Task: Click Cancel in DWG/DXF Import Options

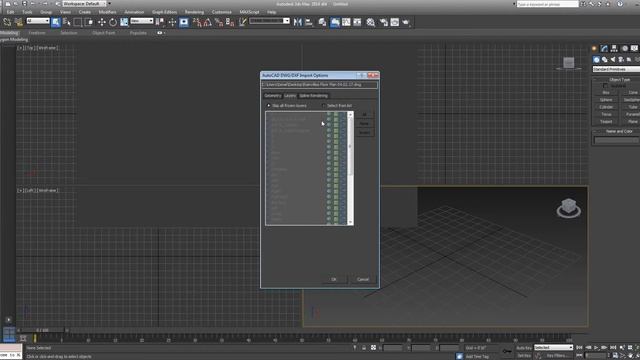Action: pos(363,280)
